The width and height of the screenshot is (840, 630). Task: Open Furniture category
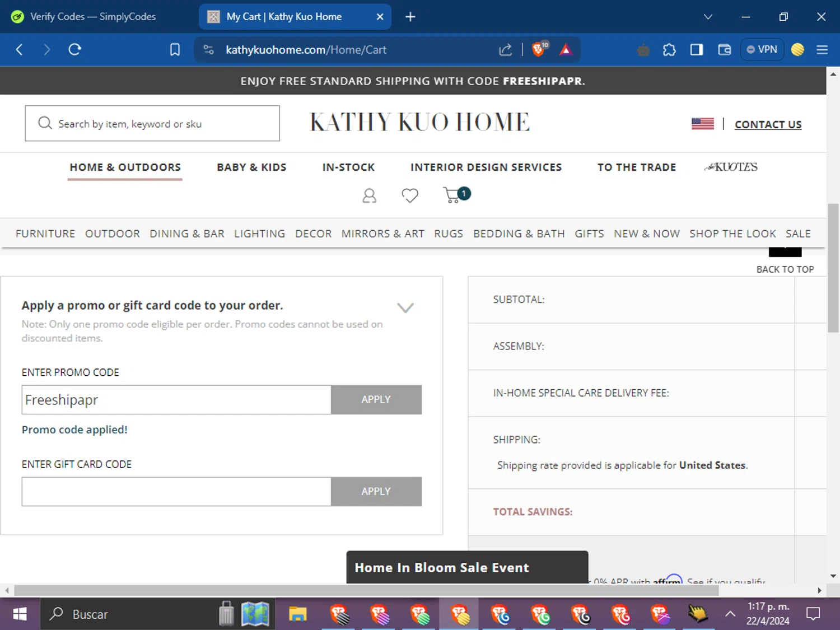click(x=45, y=234)
